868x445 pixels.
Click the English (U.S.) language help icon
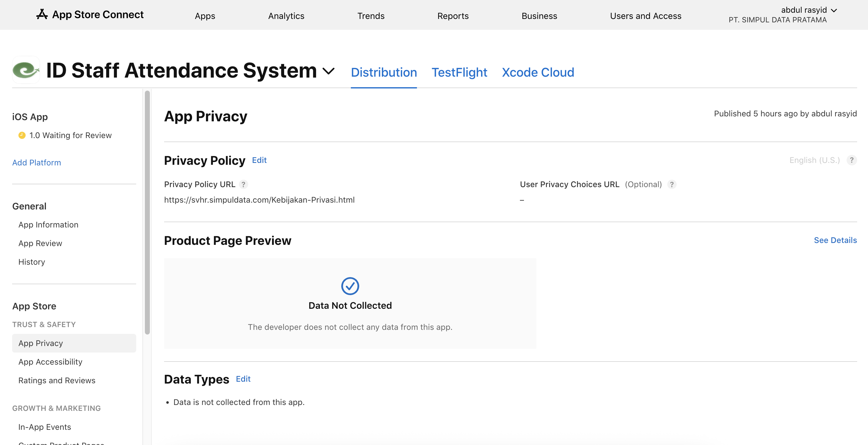tap(851, 160)
